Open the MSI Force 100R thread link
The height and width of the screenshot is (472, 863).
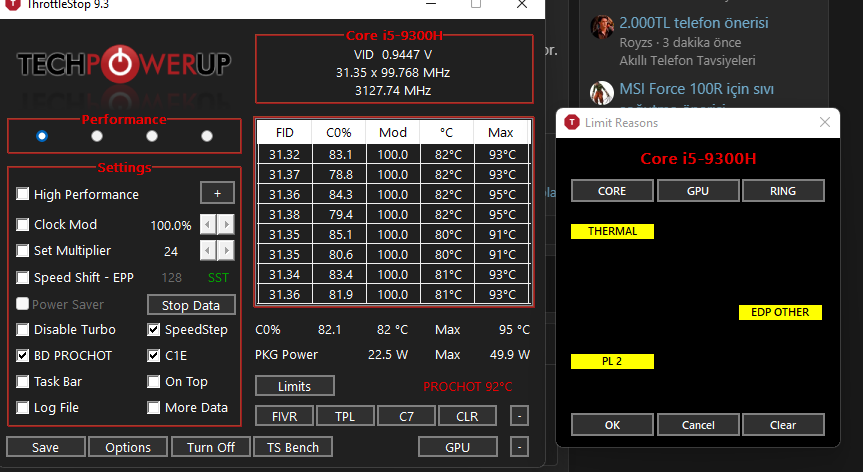696,89
